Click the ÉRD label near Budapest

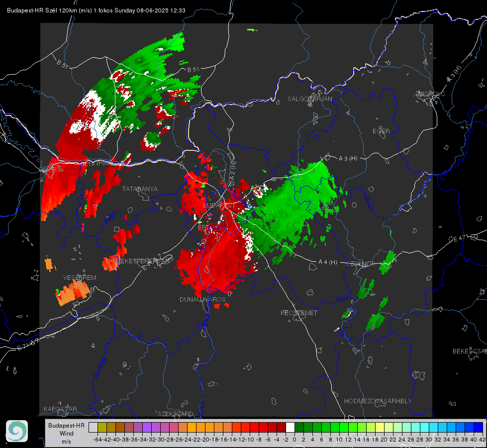(x=203, y=227)
